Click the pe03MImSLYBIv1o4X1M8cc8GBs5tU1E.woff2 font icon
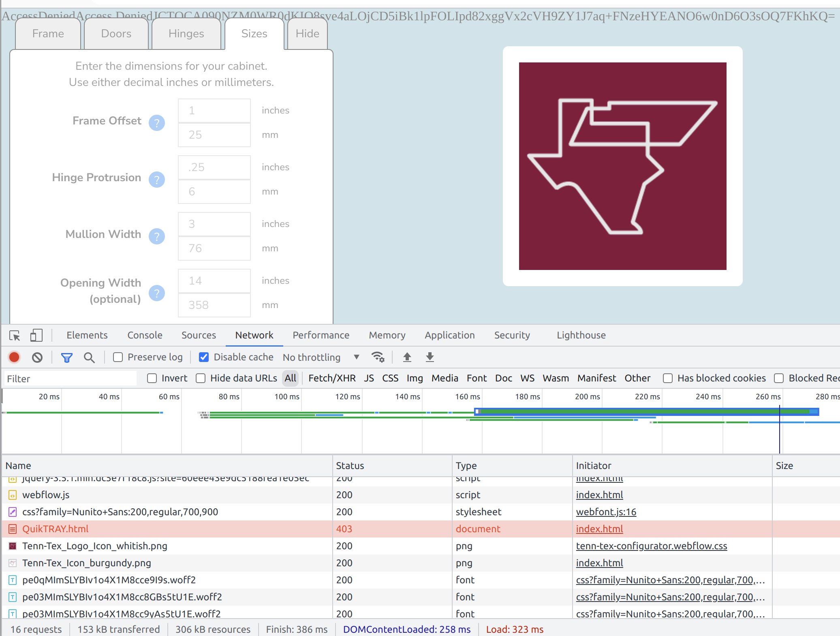Image resolution: width=840 pixels, height=636 pixels. coord(13,597)
